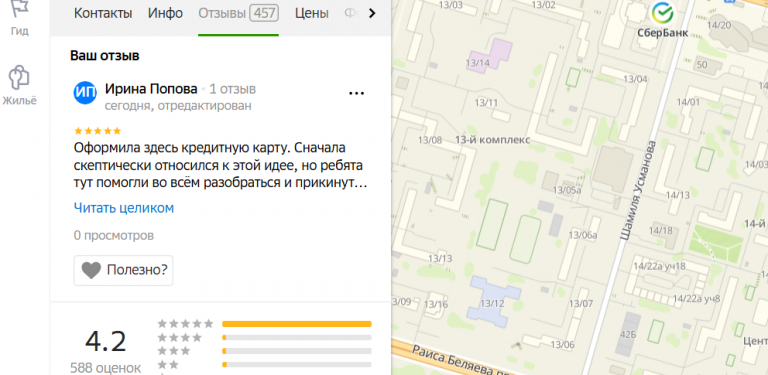The width and height of the screenshot is (768, 375).
Task: Click building label 13/05а on map
Action: pyautogui.click(x=567, y=190)
